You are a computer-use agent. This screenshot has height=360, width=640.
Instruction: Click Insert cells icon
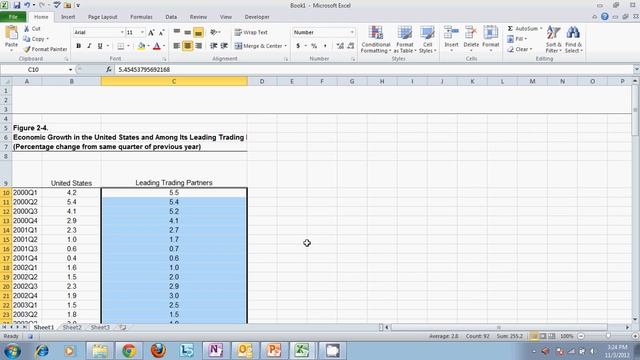451,33
